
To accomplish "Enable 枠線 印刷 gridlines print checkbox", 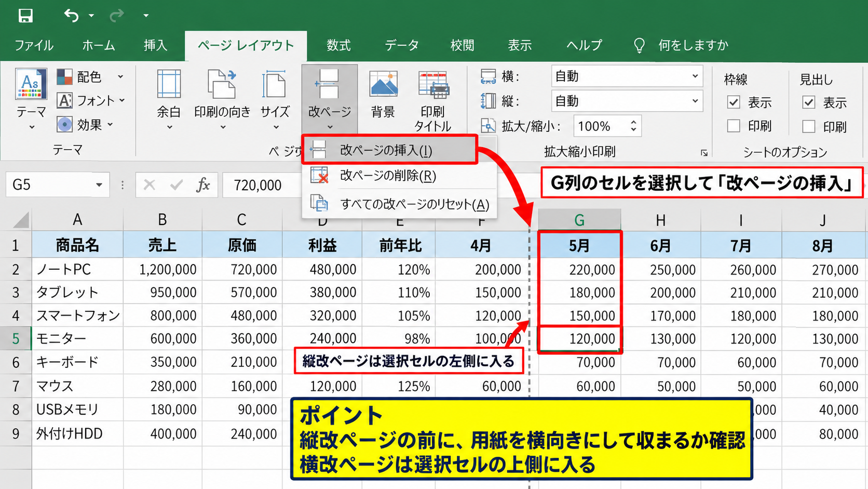I will (x=734, y=126).
